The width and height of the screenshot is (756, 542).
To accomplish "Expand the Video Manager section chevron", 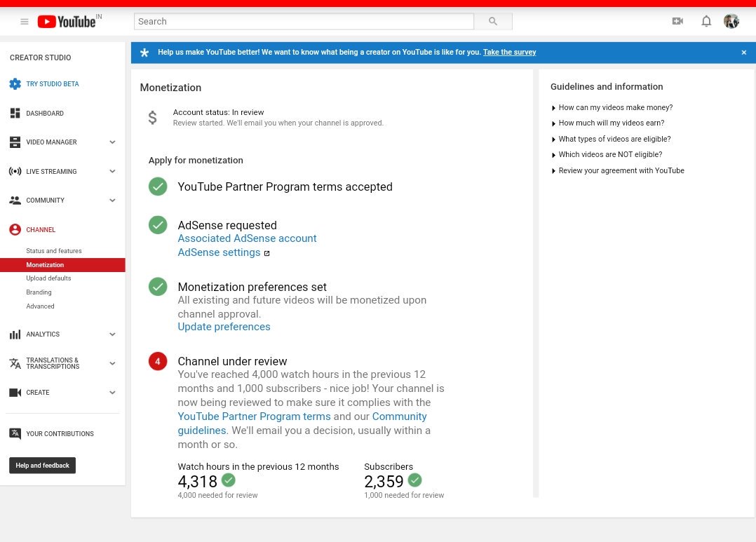I will pyautogui.click(x=112, y=142).
